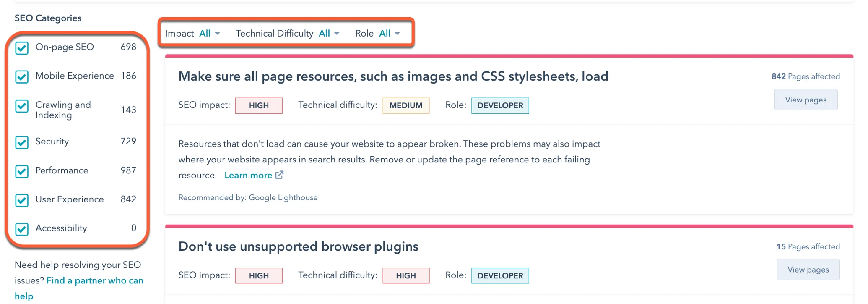Click the unsupported browser plugins heading

tap(298, 246)
